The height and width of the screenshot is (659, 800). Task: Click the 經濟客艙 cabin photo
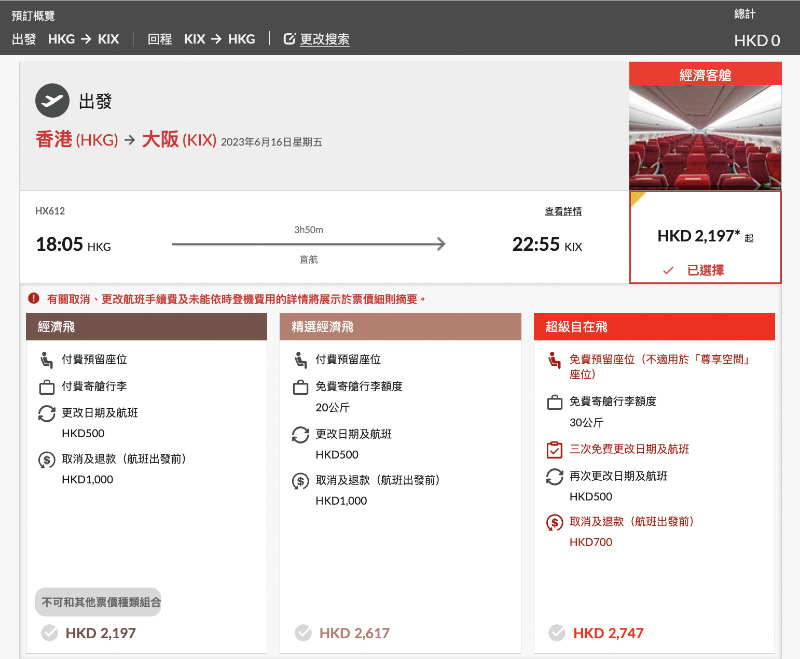click(x=705, y=138)
